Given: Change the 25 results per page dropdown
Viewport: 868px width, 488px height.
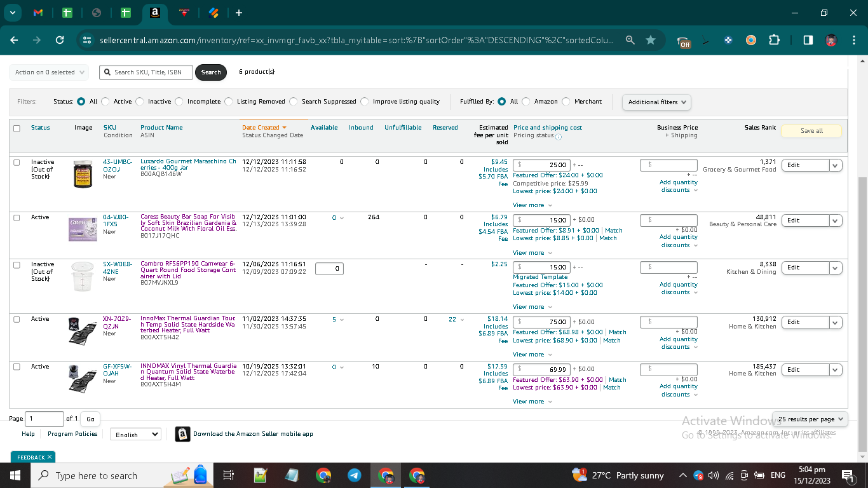Looking at the screenshot, I should 810,419.
